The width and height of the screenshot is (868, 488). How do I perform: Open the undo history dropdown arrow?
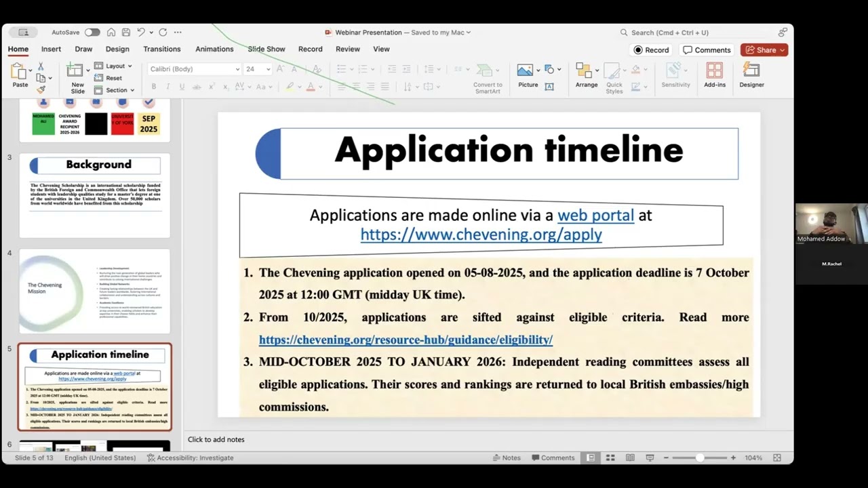[x=150, y=32]
